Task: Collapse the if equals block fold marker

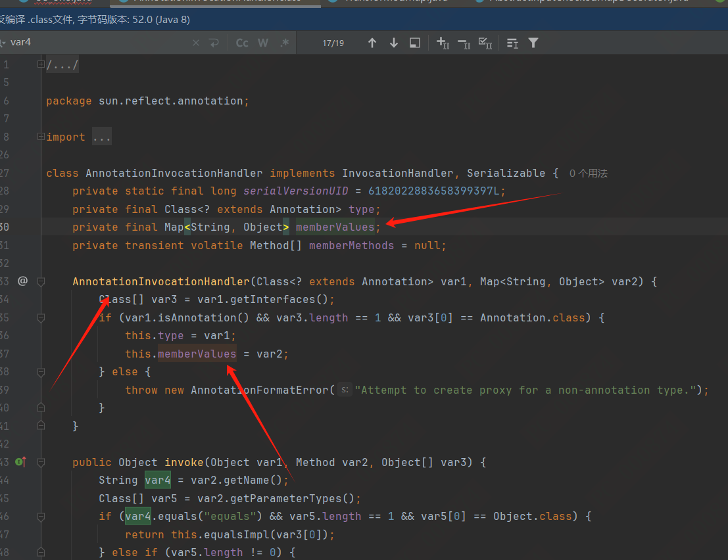Action: tap(41, 517)
